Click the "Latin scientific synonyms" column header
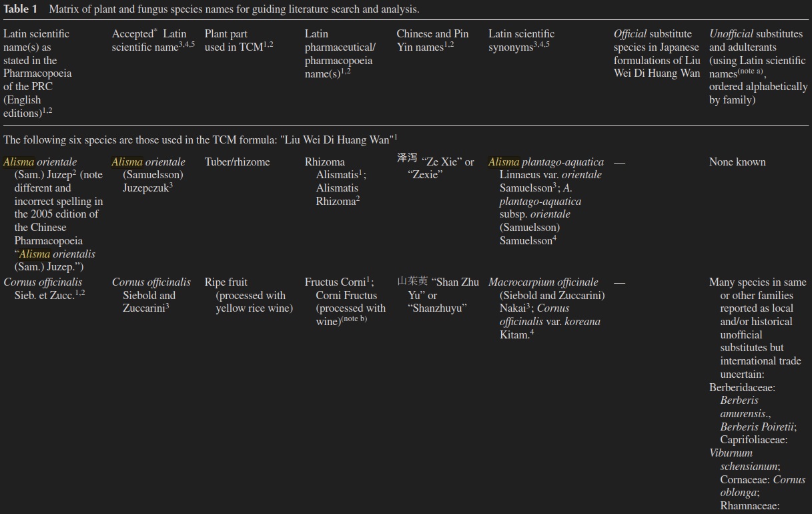 click(521, 41)
